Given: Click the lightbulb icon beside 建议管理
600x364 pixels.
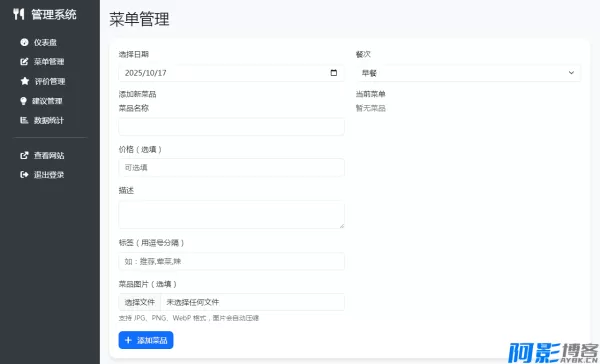Looking at the screenshot, I should [x=24, y=101].
